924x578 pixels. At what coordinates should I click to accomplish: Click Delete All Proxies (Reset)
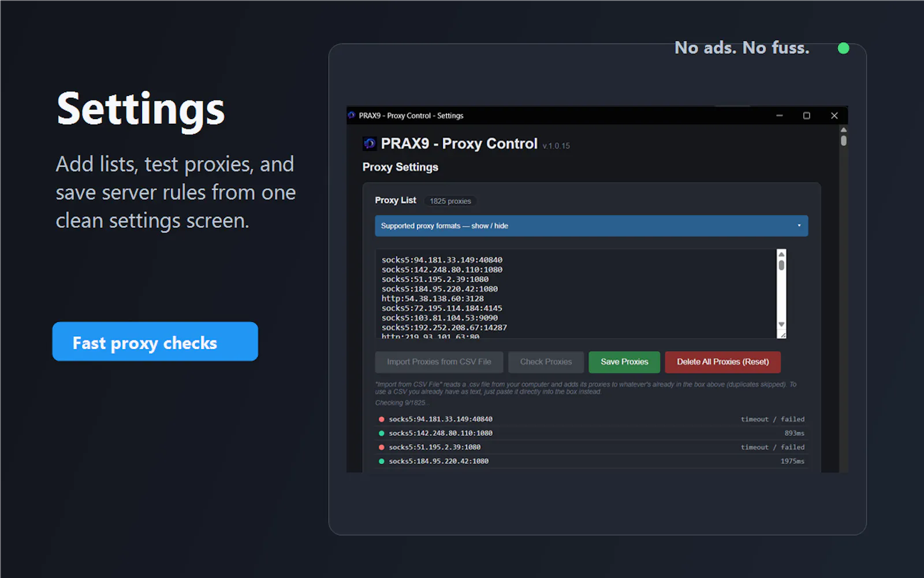click(722, 362)
